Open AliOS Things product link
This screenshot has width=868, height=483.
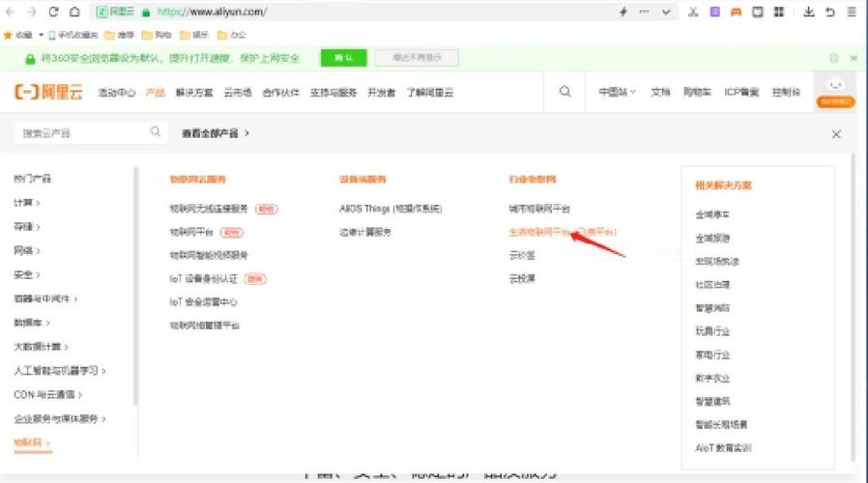pos(391,209)
